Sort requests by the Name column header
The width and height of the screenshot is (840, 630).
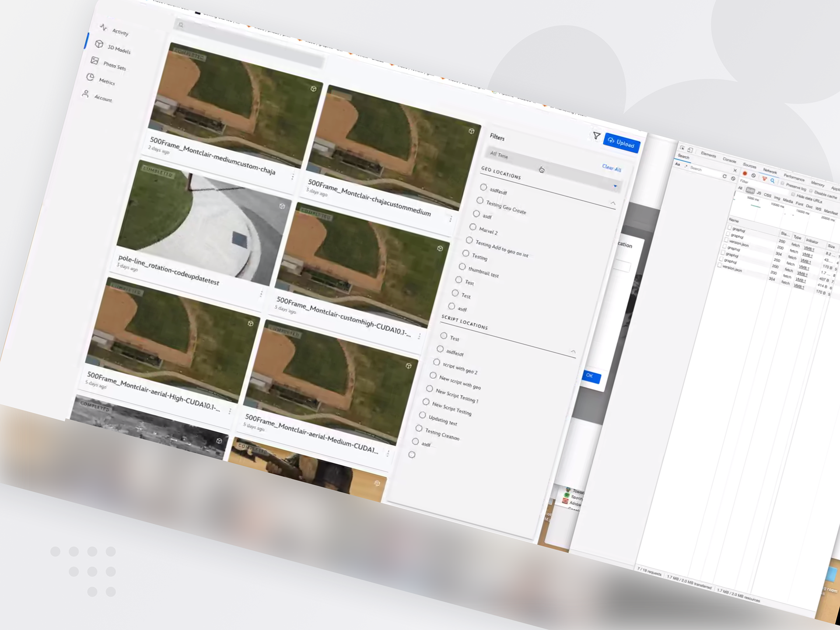tap(734, 220)
